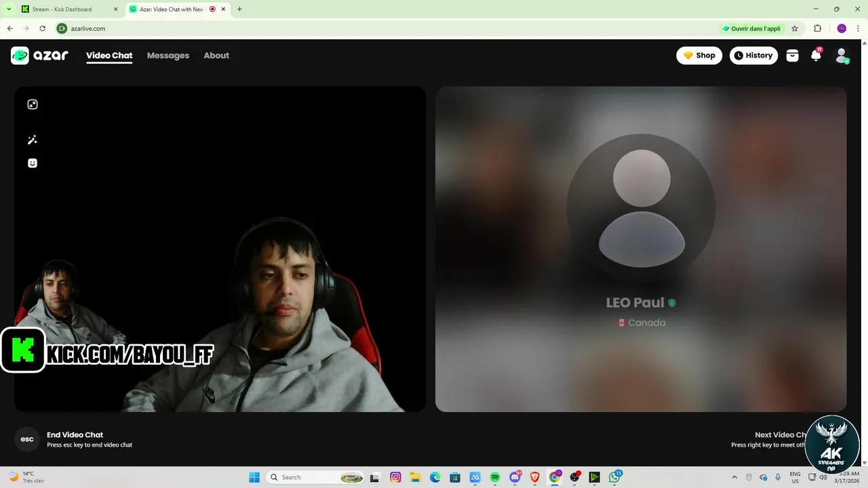This screenshot has width=868, height=488.
Task: Open the Messages tab
Action: click(168, 56)
